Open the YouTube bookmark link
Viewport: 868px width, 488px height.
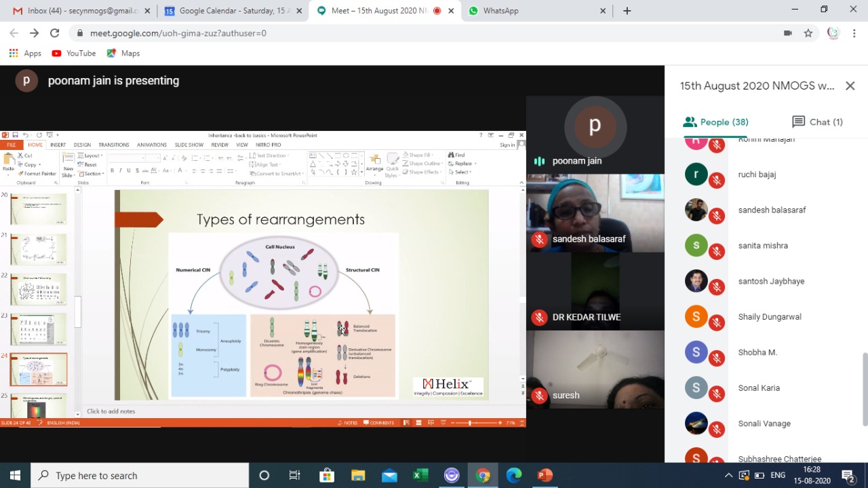pyautogui.click(x=73, y=53)
